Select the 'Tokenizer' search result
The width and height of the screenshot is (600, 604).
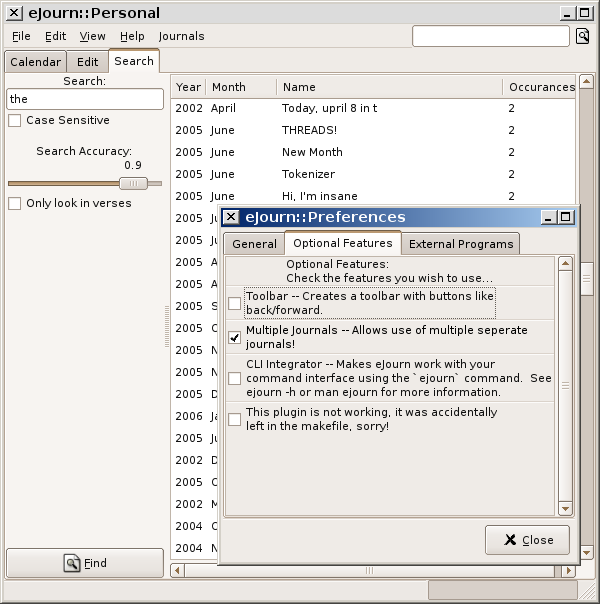coord(373,174)
